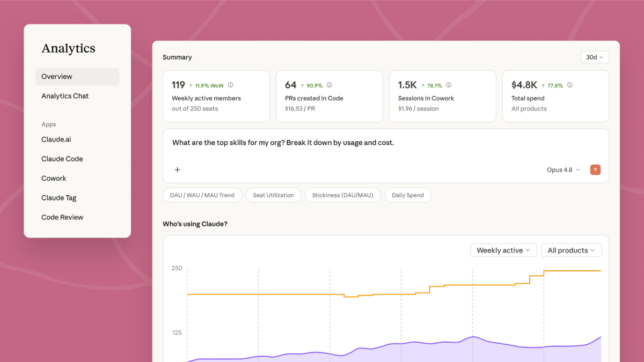Click the Summary section heading
This screenshot has height=362, width=644.
[177, 57]
